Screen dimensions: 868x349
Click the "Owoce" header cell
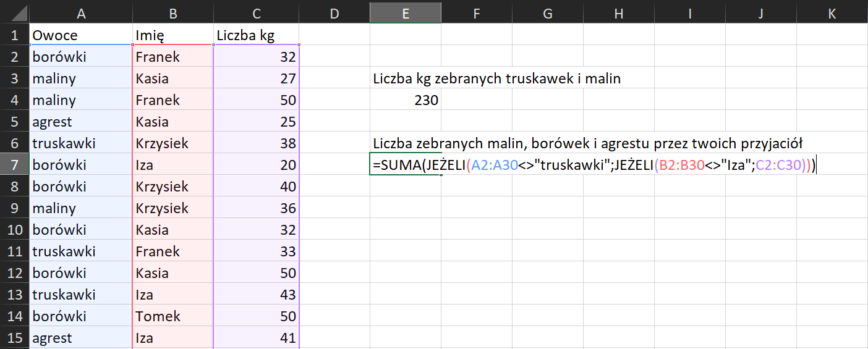tap(80, 36)
